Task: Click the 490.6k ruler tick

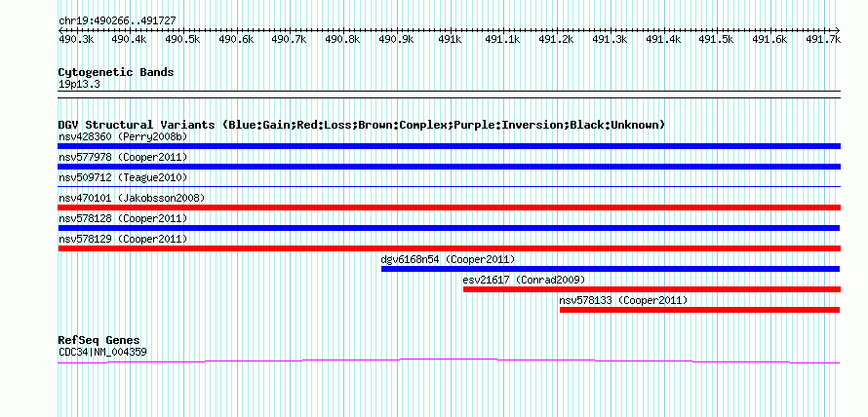Action: pyautogui.click(x=236, y=39)
